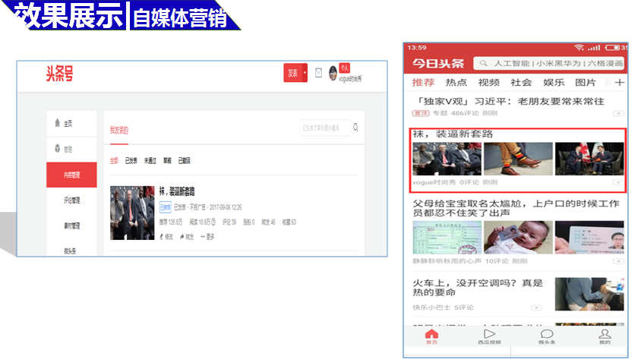Dismiss the 静静聆听秋雨的心声 item with x
The height and width of the screenshot is (363, 644).
618,261
